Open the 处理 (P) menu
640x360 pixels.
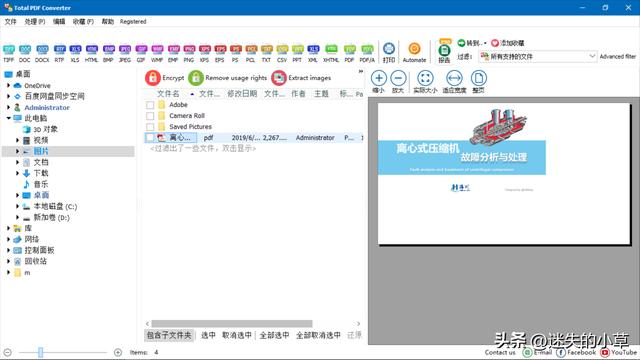[x=35, y=22]
